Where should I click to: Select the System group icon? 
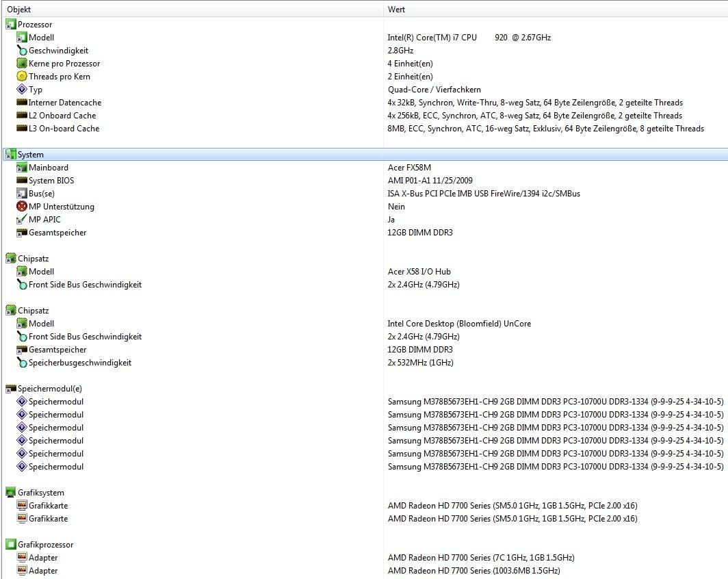(x=11, y=155)
